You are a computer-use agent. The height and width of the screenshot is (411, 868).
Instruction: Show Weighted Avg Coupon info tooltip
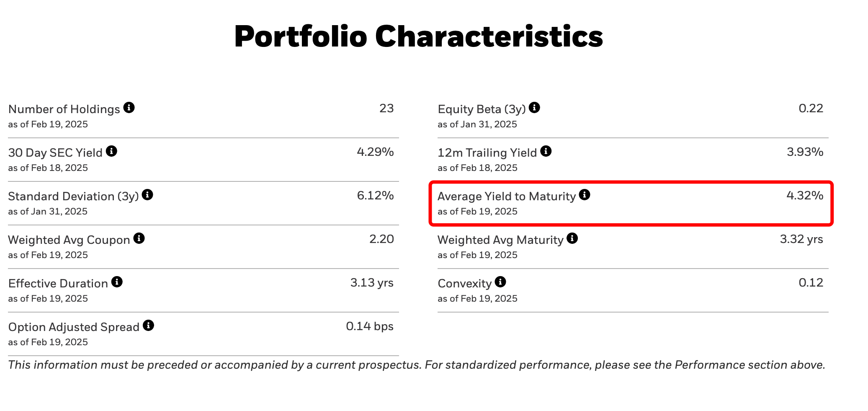139,238
